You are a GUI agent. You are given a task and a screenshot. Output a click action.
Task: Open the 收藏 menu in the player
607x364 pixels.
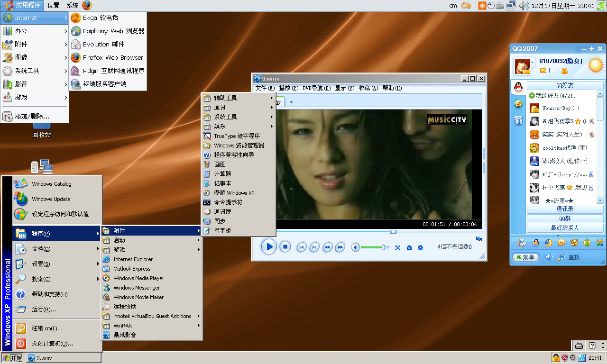click(x=368, y=88)
